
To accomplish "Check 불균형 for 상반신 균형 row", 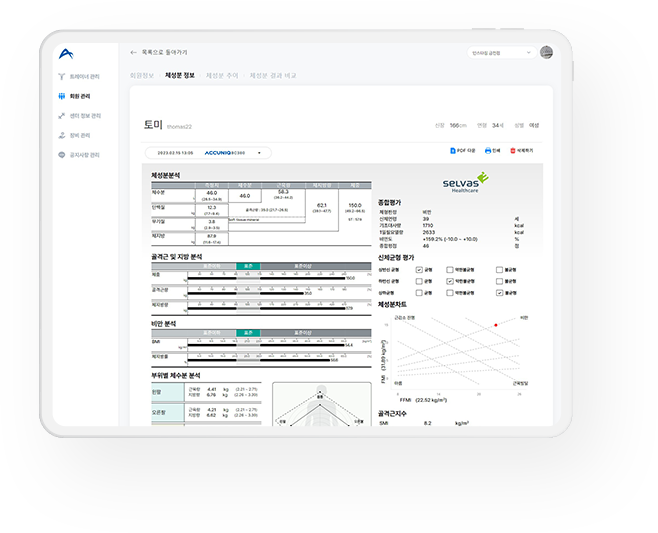I will [499, 269].
